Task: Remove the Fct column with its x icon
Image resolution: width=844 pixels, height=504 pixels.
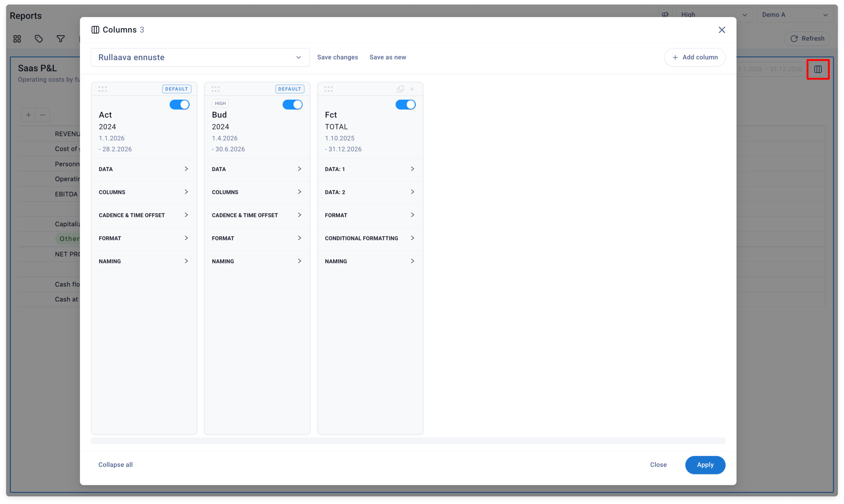Action: click(411, 89)
